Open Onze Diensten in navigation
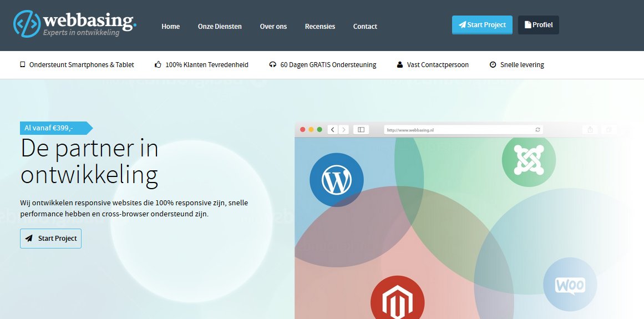The width and height of the screenshot is (644, 319). click(220, 26)
